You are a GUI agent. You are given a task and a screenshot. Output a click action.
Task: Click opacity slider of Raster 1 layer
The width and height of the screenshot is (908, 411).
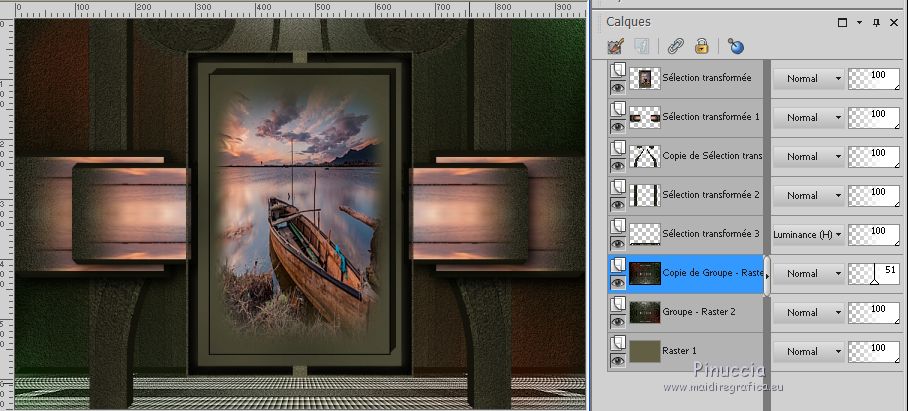(874, 351)
